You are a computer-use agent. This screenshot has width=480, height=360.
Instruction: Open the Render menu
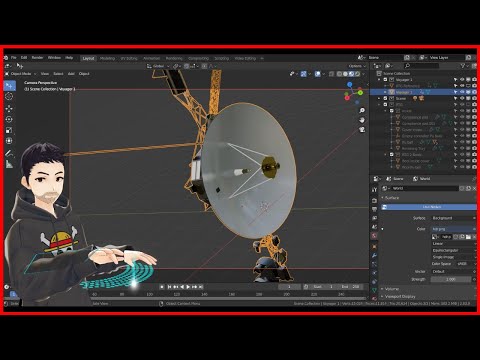coord(37,58)
